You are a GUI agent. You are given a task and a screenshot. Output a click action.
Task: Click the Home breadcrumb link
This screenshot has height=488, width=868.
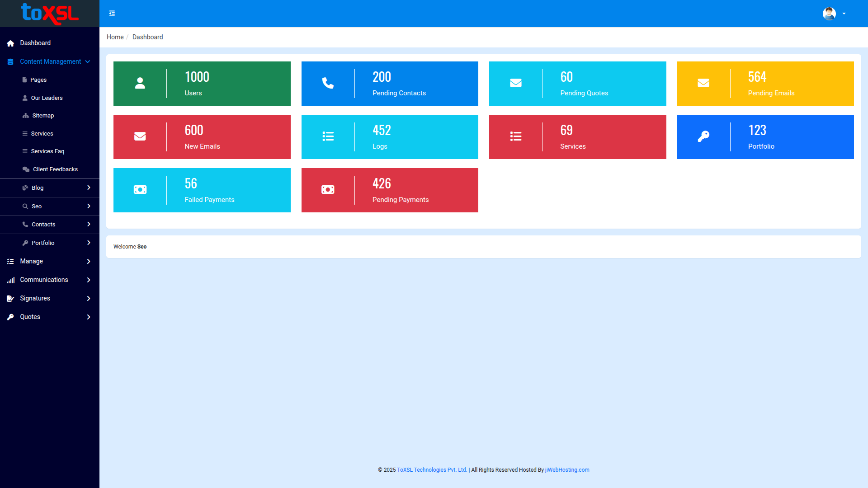tap(115, 37)
